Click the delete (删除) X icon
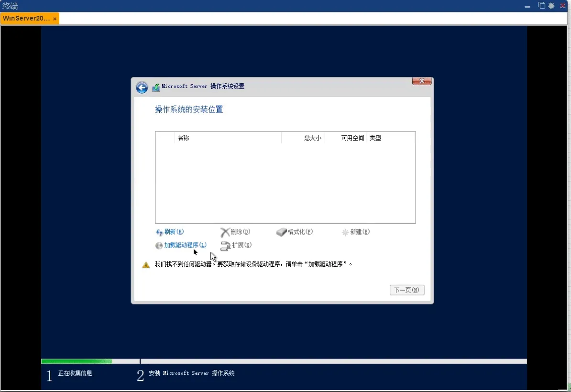 (x=225, y=232)
